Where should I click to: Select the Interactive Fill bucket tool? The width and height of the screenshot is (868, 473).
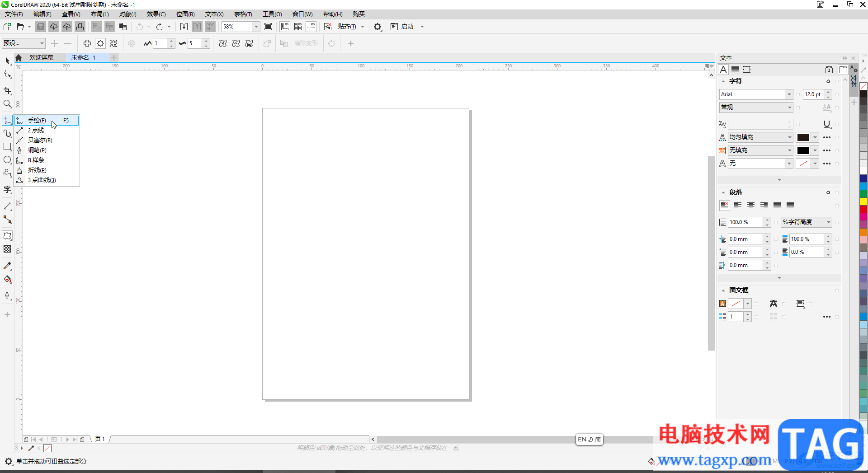pyautogui.click(x=7, y=279)
